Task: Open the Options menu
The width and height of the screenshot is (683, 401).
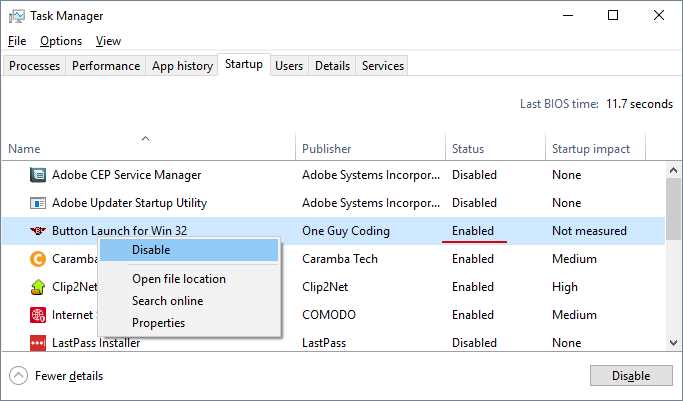Action: point(61,41)
